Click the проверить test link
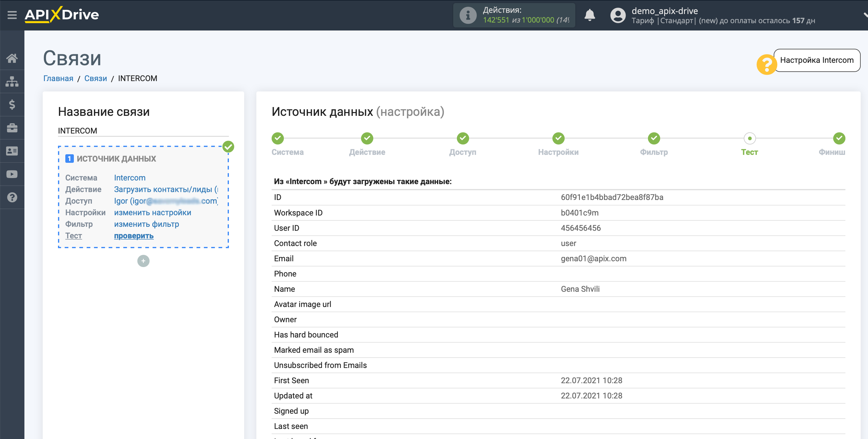 point(134,236)
